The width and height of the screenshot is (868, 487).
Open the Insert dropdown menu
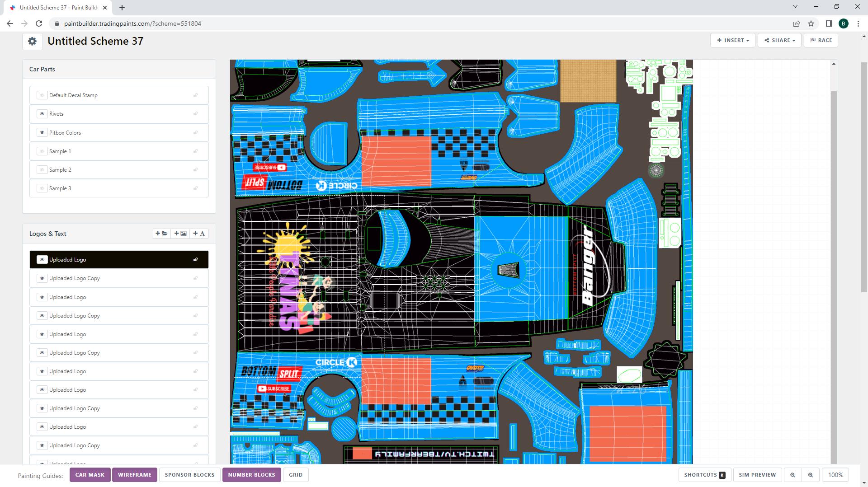[732, 40]
